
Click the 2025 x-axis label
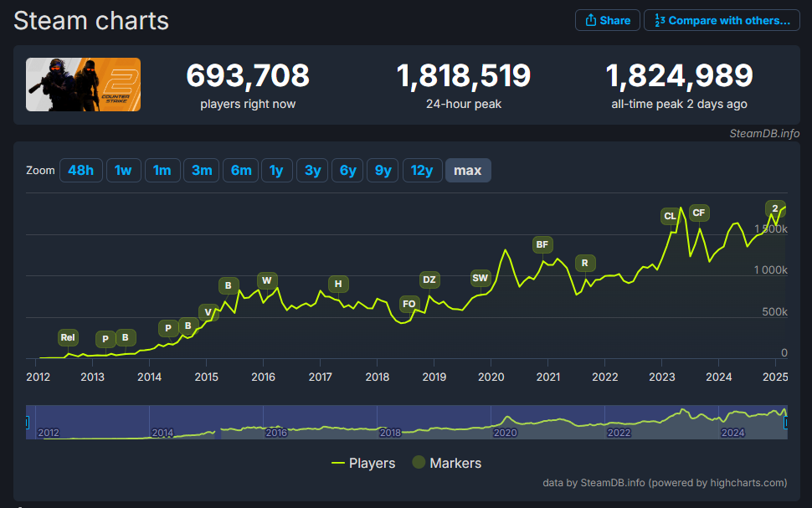click(x=775, y=377)
